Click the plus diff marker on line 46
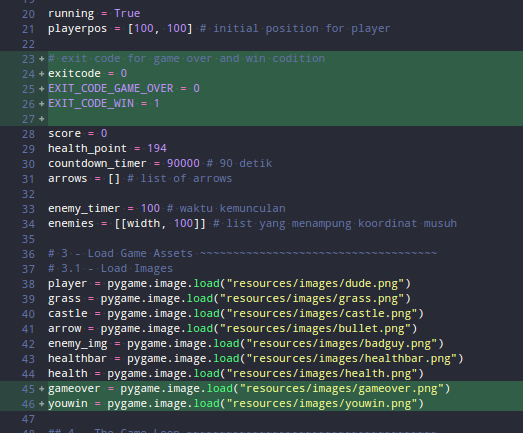 [42, 404]
